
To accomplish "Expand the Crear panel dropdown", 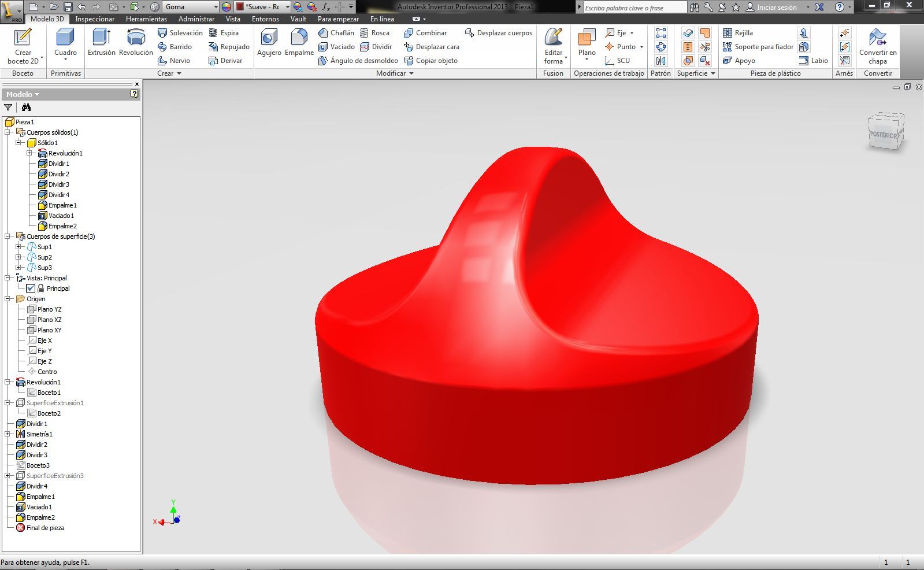I will [169, 73].
